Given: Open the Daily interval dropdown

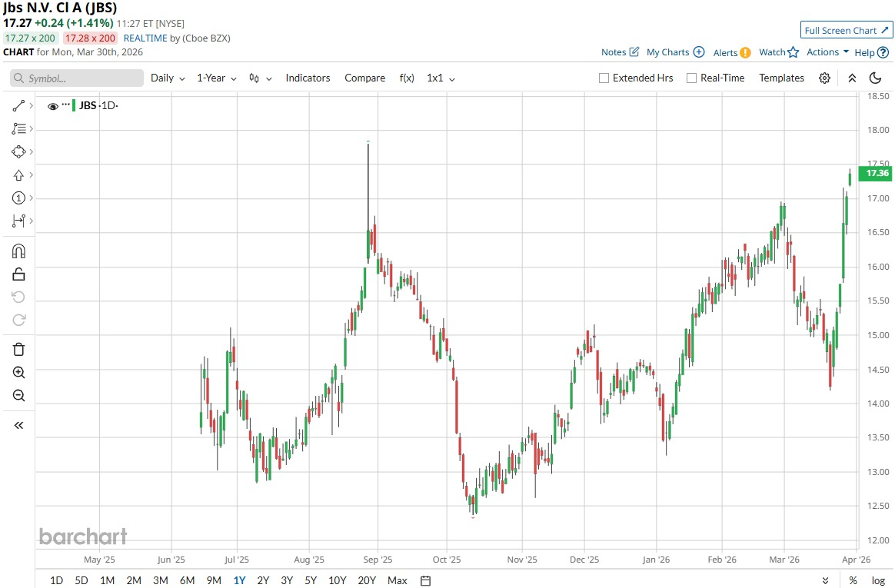Looking at the screenshot, I should point(168,78).
